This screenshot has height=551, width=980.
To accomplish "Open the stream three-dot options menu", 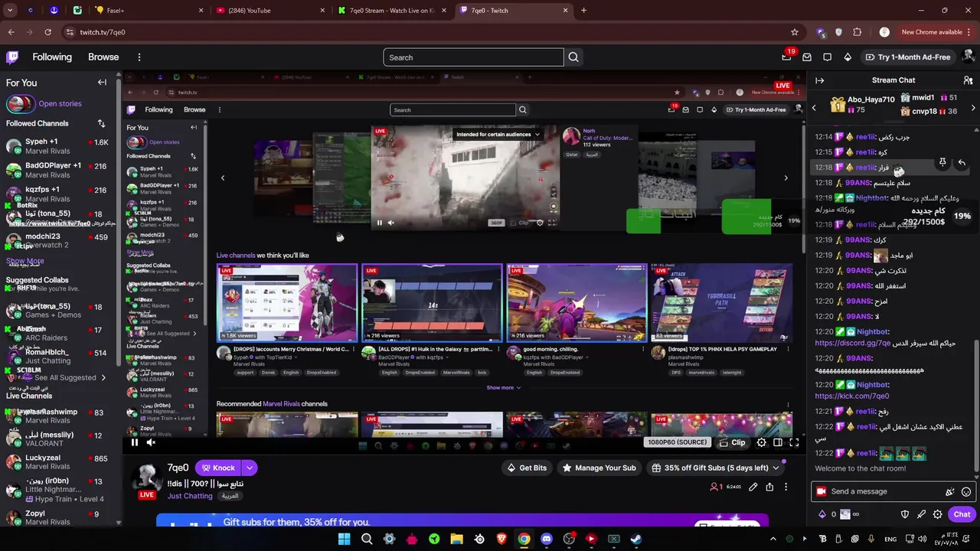I will (786, 487).
